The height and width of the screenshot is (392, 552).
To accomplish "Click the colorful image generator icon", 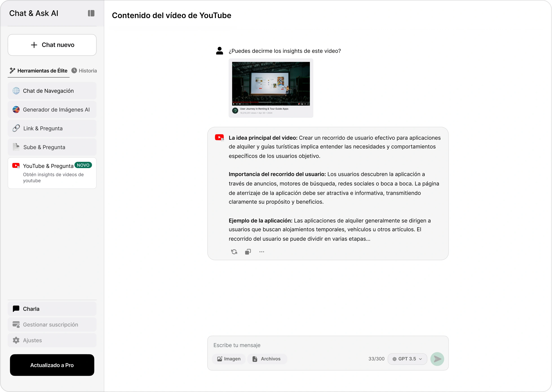I will 16,109.
